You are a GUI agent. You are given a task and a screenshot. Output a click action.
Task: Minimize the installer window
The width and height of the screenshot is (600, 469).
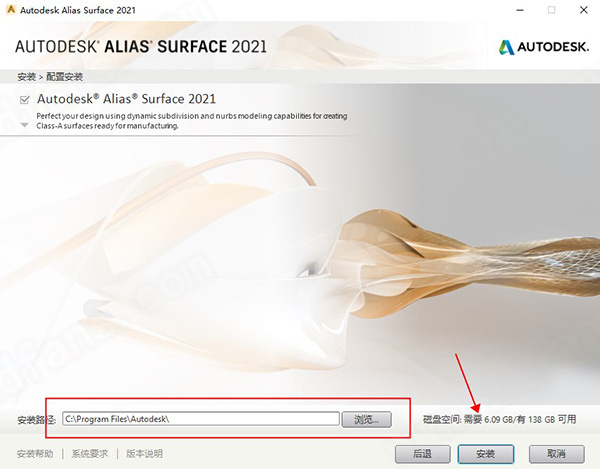[520, 10]
